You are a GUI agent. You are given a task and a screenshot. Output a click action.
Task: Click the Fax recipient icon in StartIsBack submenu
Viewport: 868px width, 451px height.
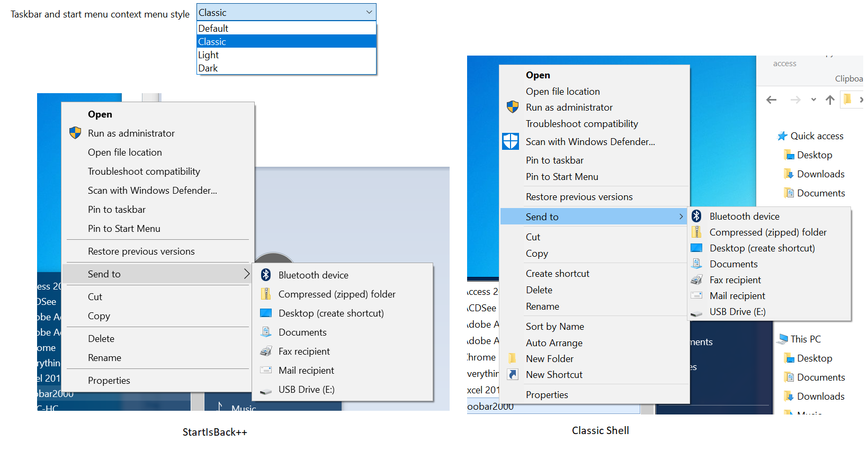266,351
